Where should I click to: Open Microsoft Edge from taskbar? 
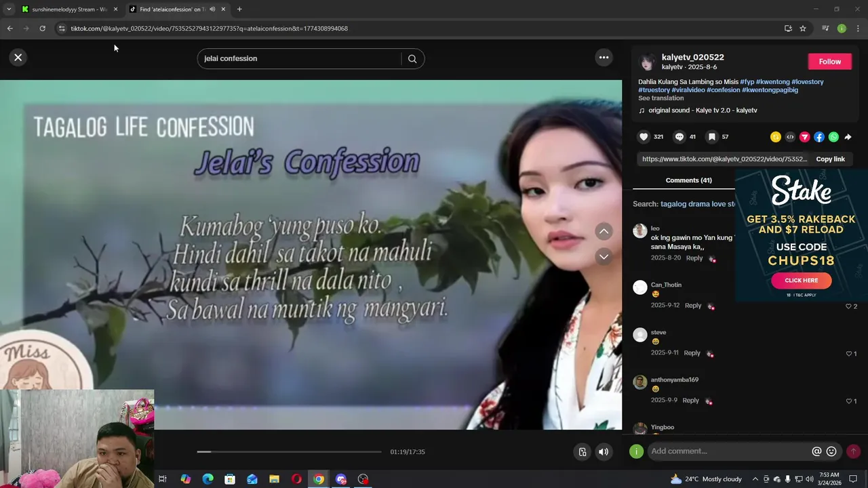pos(208,479)
